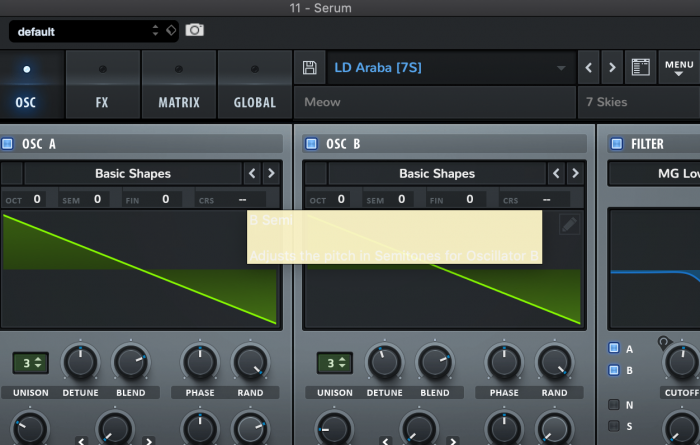The height and width of the screenshot is (445, 700).
Task: Click OSC A warp mode right arrow
Action: (x=149, y=441)
